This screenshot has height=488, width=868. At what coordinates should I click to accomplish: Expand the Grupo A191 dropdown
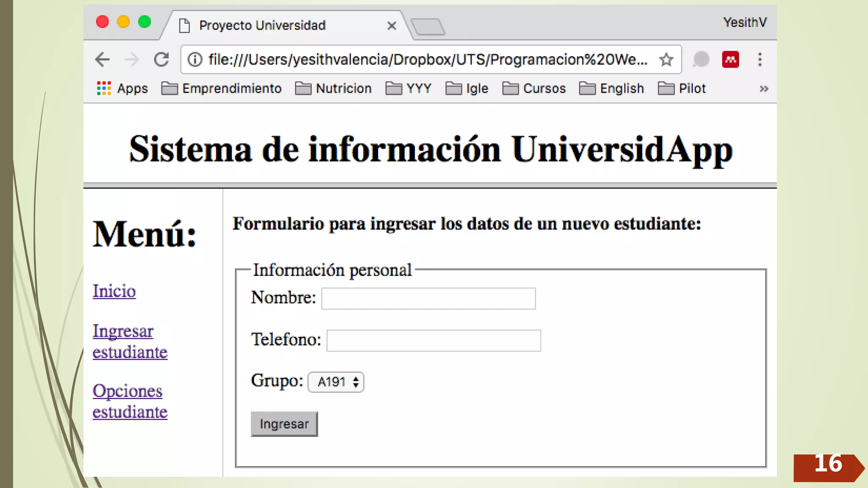click(x=336, y=382)
